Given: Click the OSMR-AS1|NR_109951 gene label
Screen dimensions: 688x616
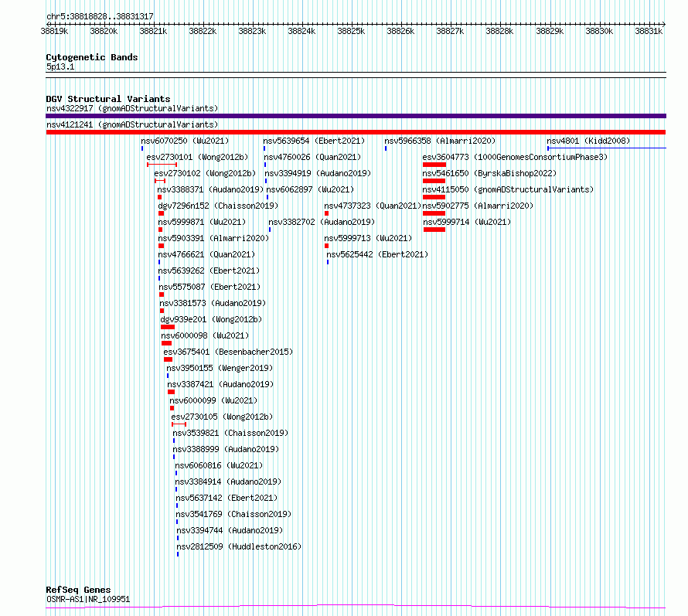Looking at the screenshot, I should click(88, 599).
